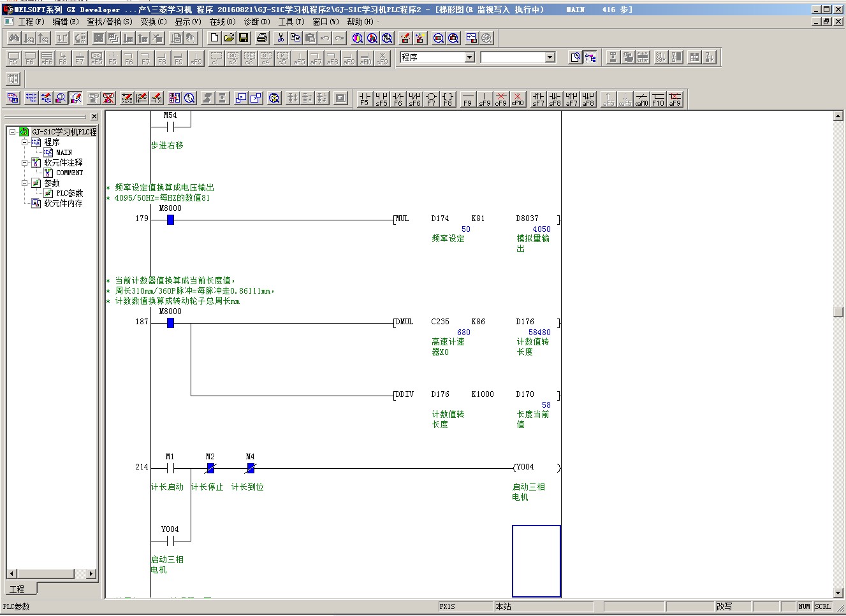Open the 查找/替换(S) menu
This screenshot has width=846, height=616.
[x=110, y=22]
